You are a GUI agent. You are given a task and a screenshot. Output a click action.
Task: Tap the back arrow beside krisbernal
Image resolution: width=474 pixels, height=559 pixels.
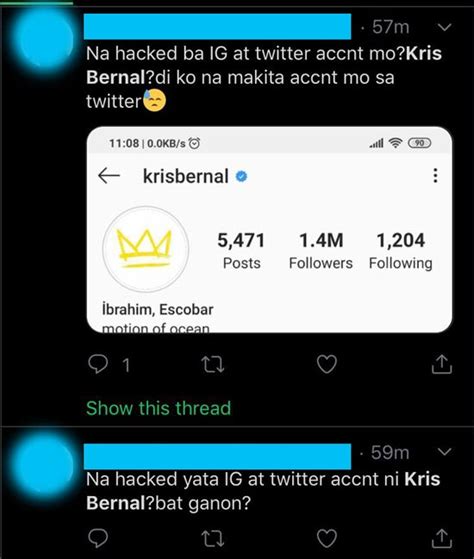pyautogui.click(x=109, y=176)
